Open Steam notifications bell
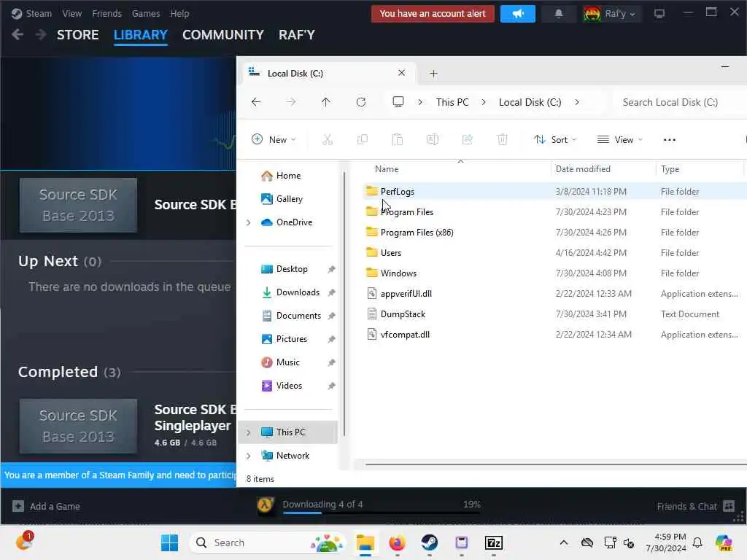Viewport: 747px width, 560px height. click(x=558, y=14)
